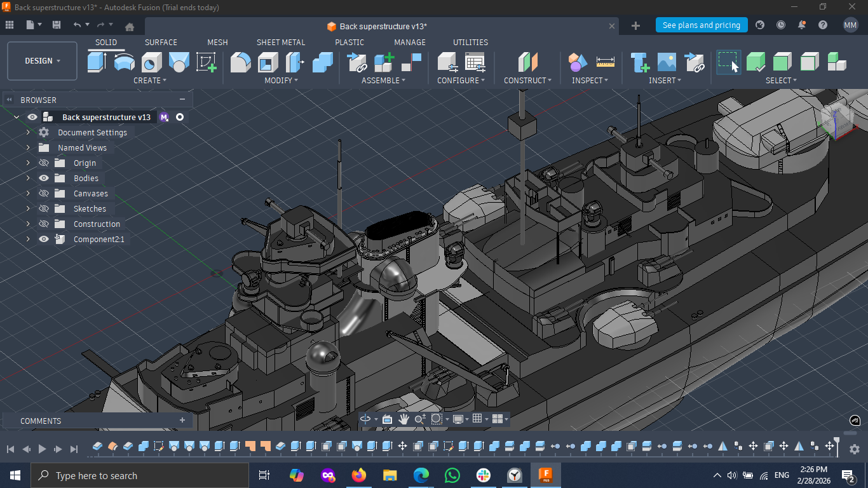Hide the Bodies folder
This screenshot has height=488, width=868.
tap(44, 179)
